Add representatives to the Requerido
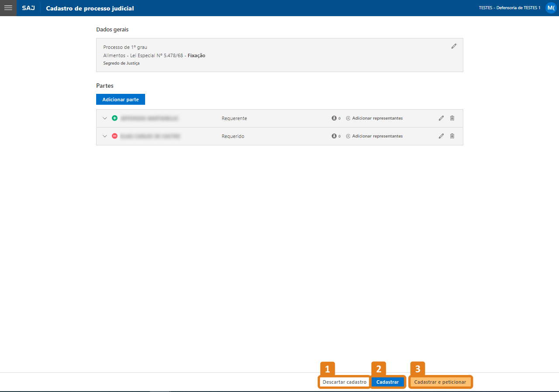 [x=375, y=136]
